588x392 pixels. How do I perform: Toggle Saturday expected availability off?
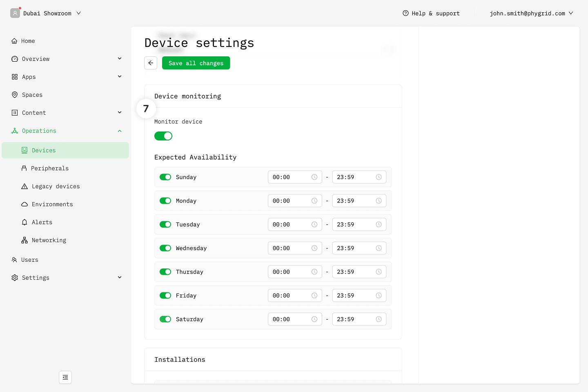coord(165,319)
